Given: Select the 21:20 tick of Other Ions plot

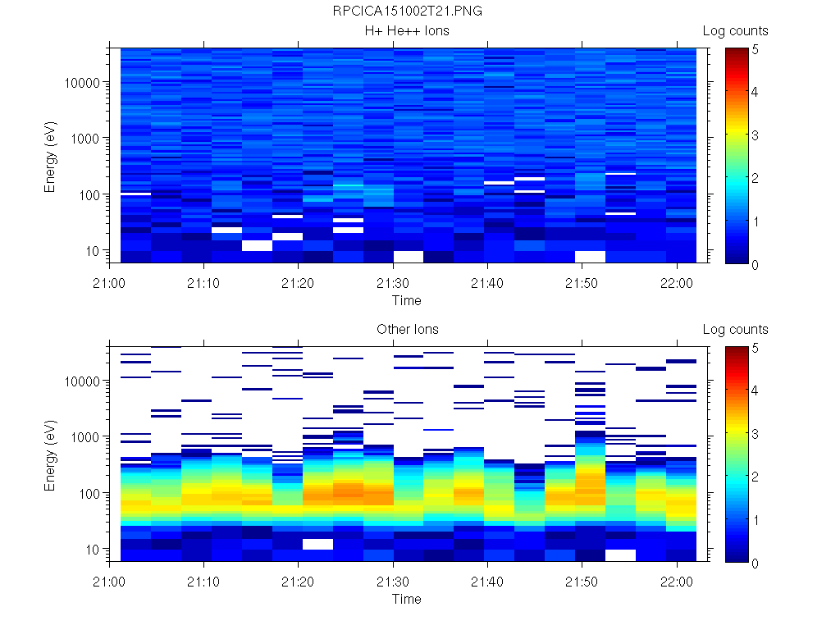Looking at the screenshot, I should click(x=298, y=582).
